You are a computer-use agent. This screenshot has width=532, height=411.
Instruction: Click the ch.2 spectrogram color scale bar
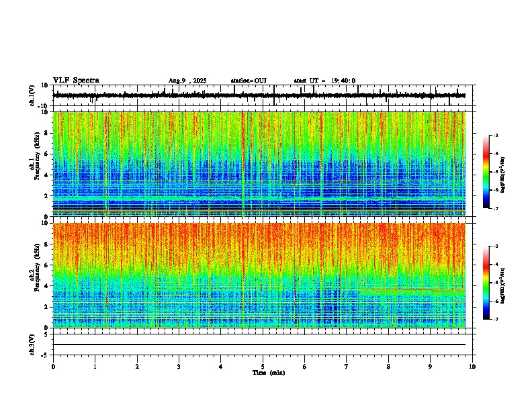click(x=486, y=283)
